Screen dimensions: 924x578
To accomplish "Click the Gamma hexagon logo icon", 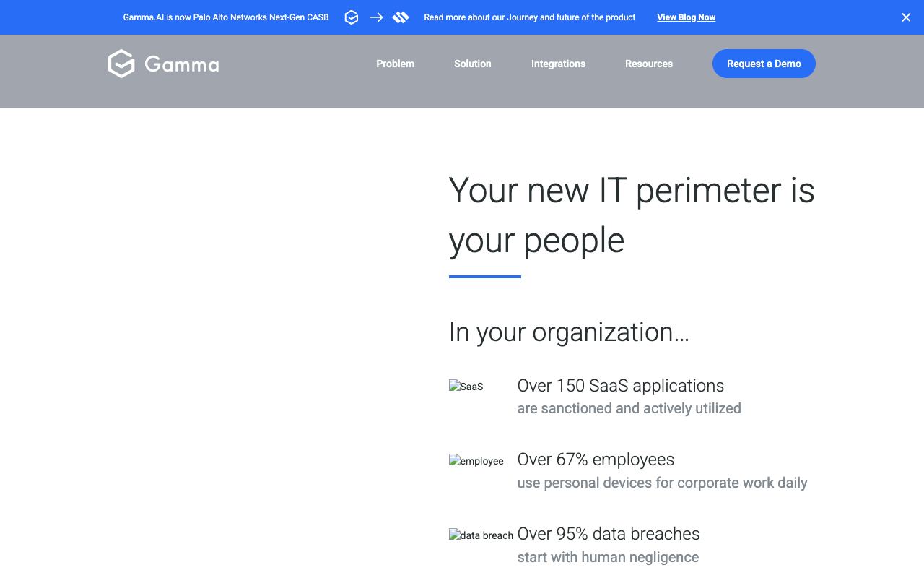I will pos(121,64).
